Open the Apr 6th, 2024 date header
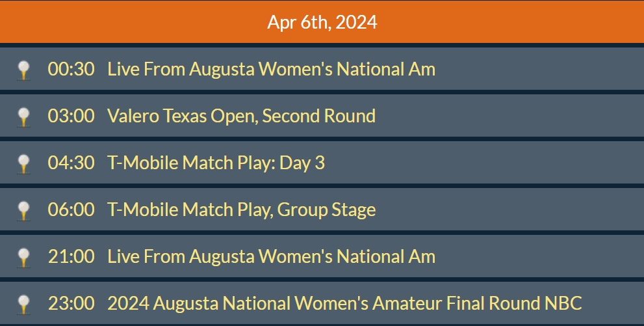Viewport: 644px width, 326px height. 322,21
